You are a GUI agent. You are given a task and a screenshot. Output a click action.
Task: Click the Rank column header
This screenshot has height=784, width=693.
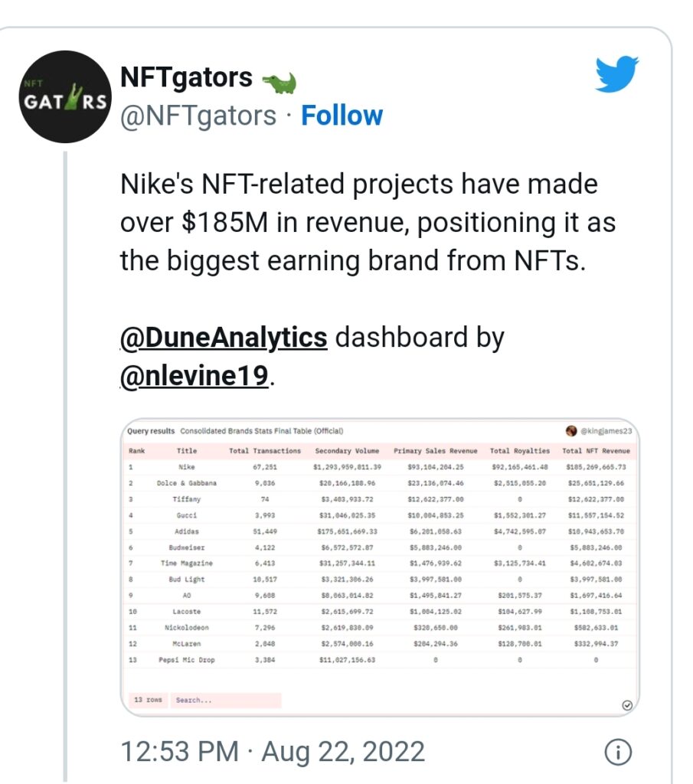tap(136, 450)
